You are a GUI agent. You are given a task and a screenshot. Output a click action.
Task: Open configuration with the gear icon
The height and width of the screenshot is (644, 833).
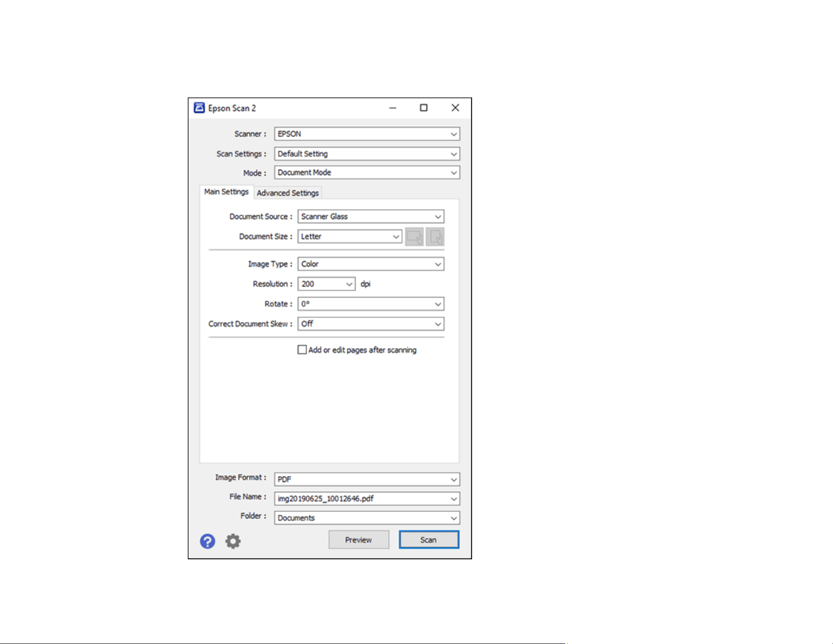pos(233,541)
